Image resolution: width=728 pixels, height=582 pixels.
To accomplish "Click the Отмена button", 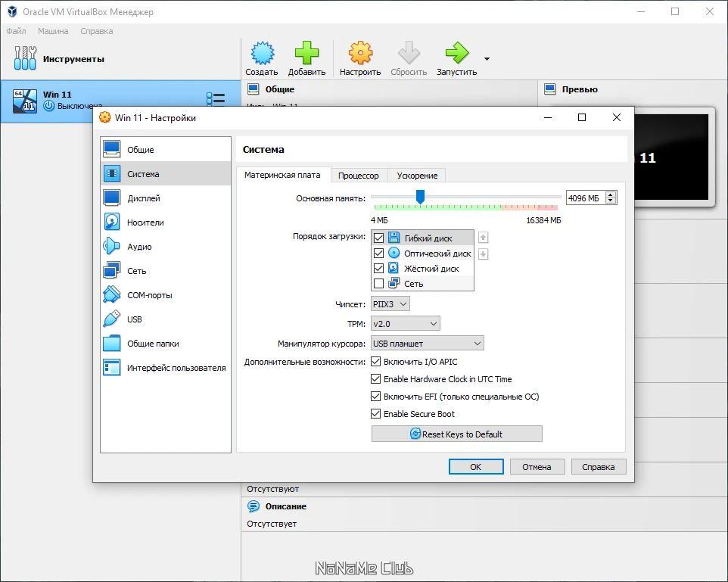I will (537, 467).
